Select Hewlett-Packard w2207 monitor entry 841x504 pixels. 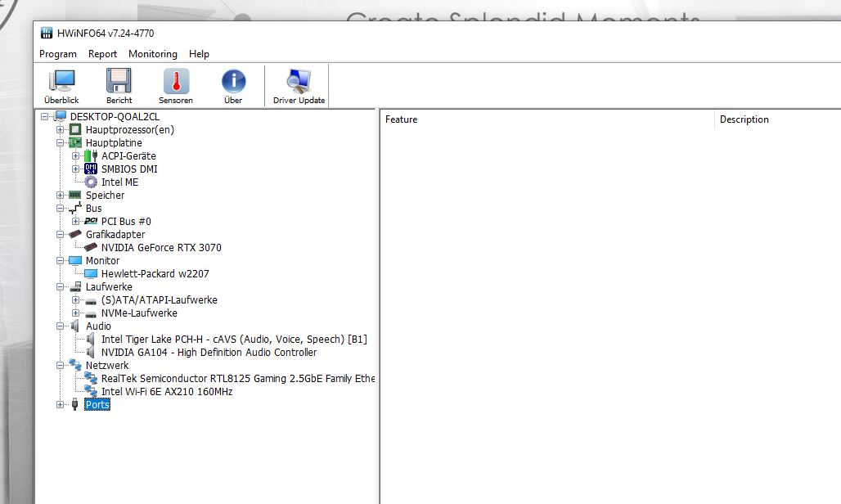pos(155,274)
